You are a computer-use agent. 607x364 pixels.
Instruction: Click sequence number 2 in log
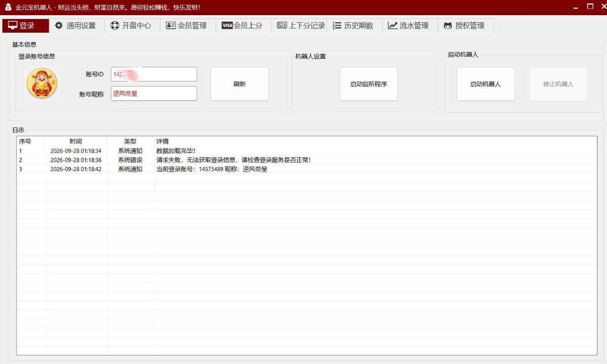coord(21,160)
